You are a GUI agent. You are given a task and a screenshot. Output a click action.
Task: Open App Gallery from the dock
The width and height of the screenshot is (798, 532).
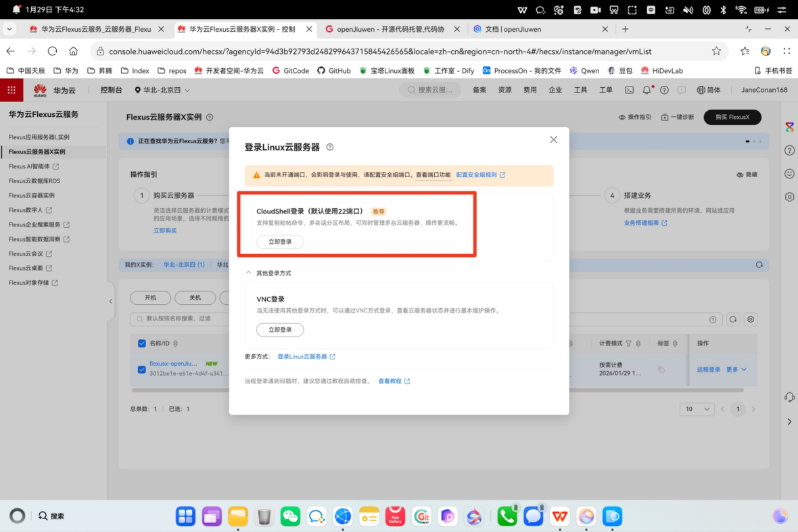coord(395,516)
